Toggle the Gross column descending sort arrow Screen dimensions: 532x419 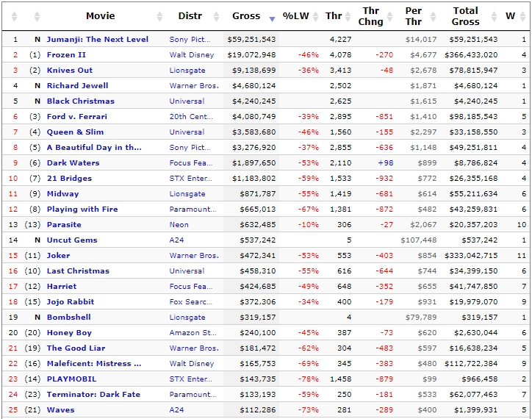coord(272,19)
